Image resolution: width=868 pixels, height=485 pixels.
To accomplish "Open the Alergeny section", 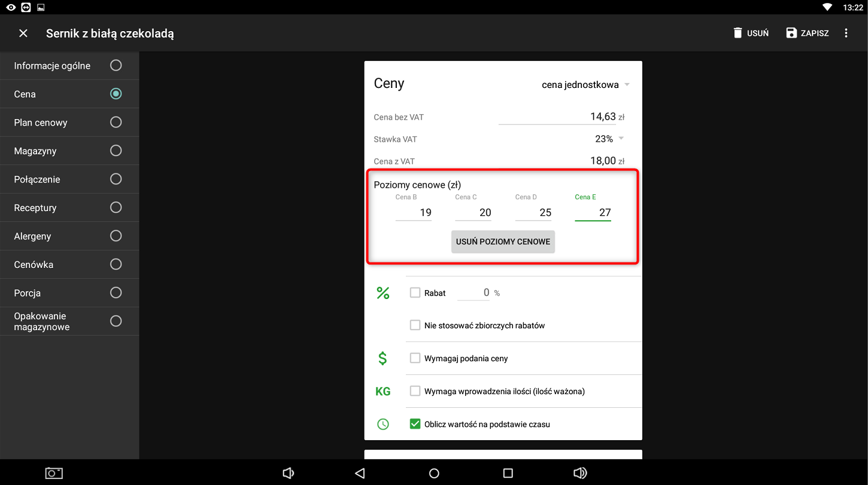I will click(x=69, y=236).
